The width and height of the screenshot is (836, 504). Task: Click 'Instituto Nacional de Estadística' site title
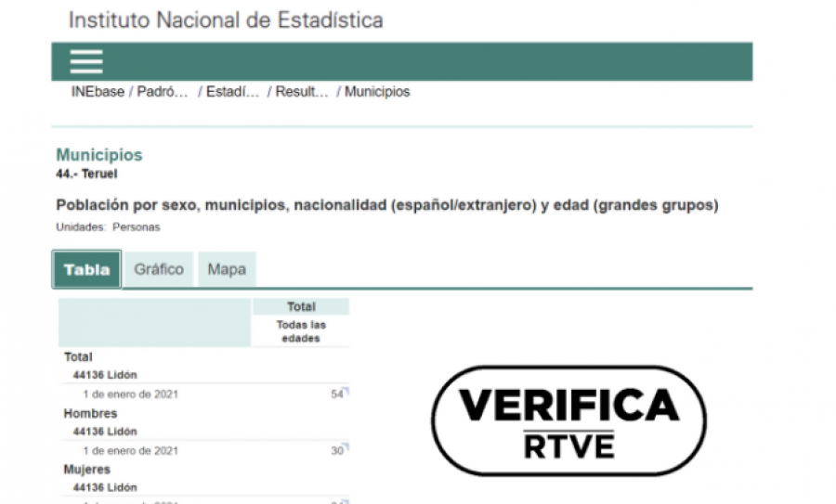(x=226, y=20)
